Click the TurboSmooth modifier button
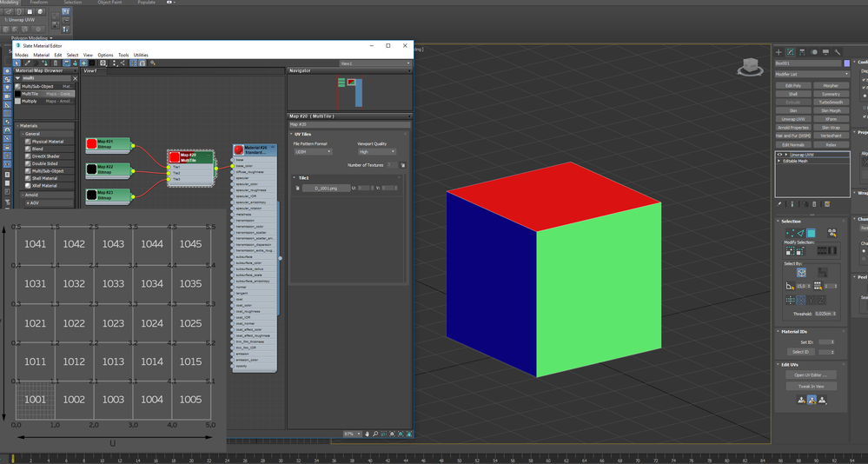Screen dimensions: 868x464 [x=831, y=103]
